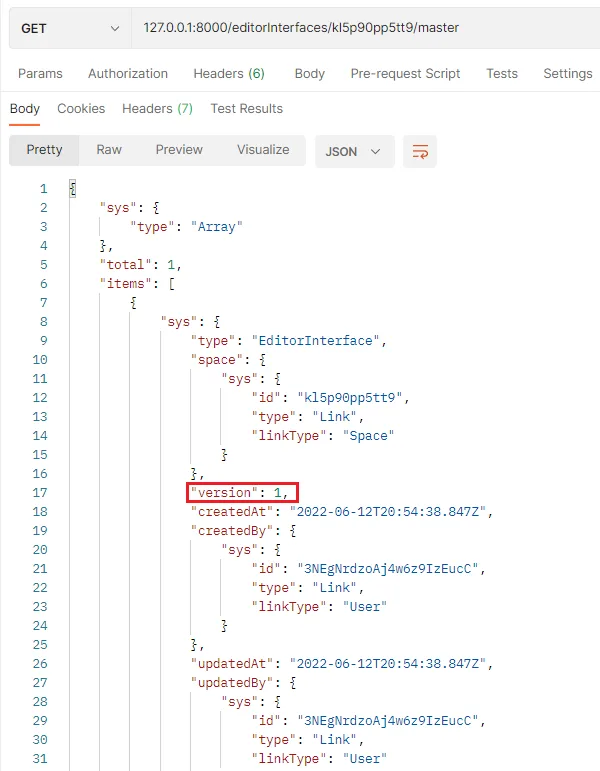Image resolution: width=600 pixels, height=771 pixels.
Task: Switch to response Headers (7) tab
Action: (157, 109)
